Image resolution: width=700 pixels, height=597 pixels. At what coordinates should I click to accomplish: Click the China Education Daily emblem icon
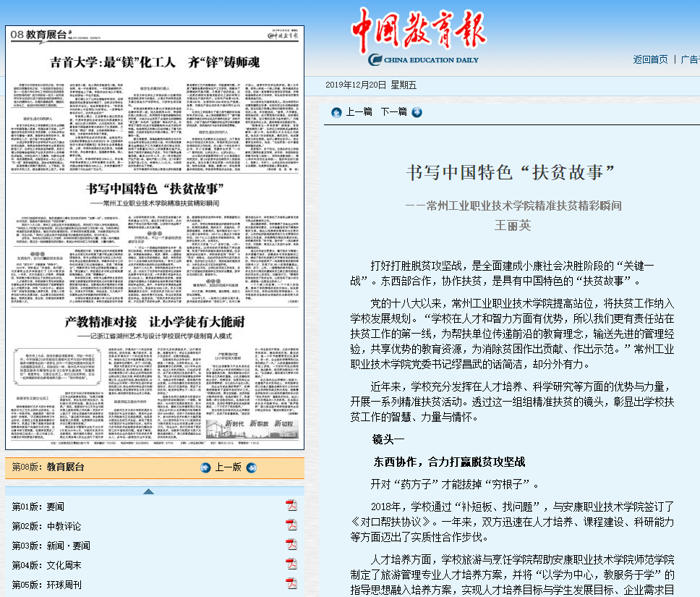(x=375, y=59)
